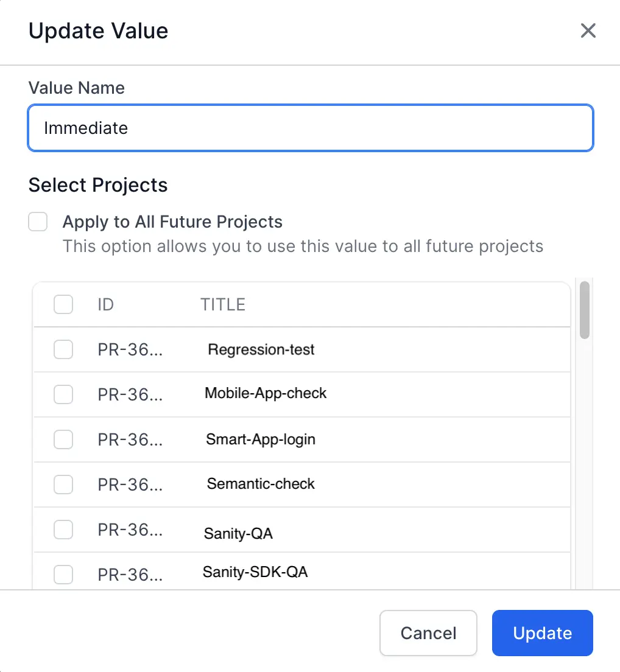Tick the Semantic-check project checkbox
Screen dimensions: 620x672
tap(63, 485)
